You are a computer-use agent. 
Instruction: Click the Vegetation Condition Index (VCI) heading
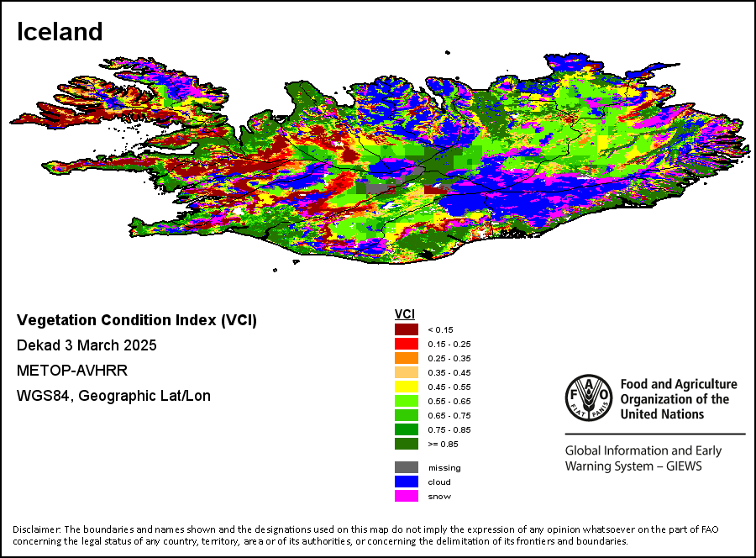(137, 320)
